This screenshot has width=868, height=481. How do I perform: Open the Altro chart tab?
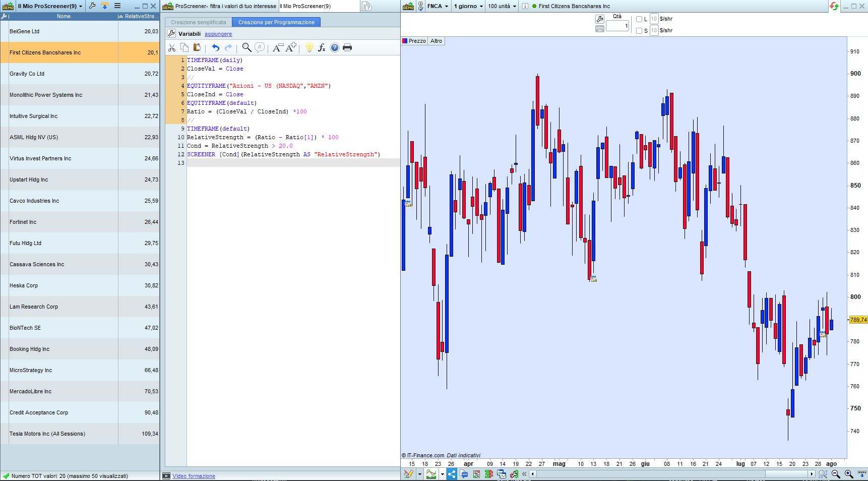coord(437,41)
